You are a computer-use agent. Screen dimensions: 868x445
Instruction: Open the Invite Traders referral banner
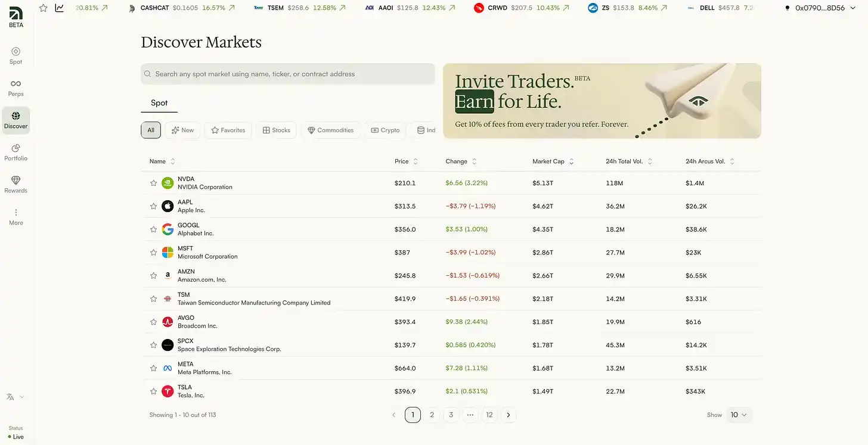(602, 101)
